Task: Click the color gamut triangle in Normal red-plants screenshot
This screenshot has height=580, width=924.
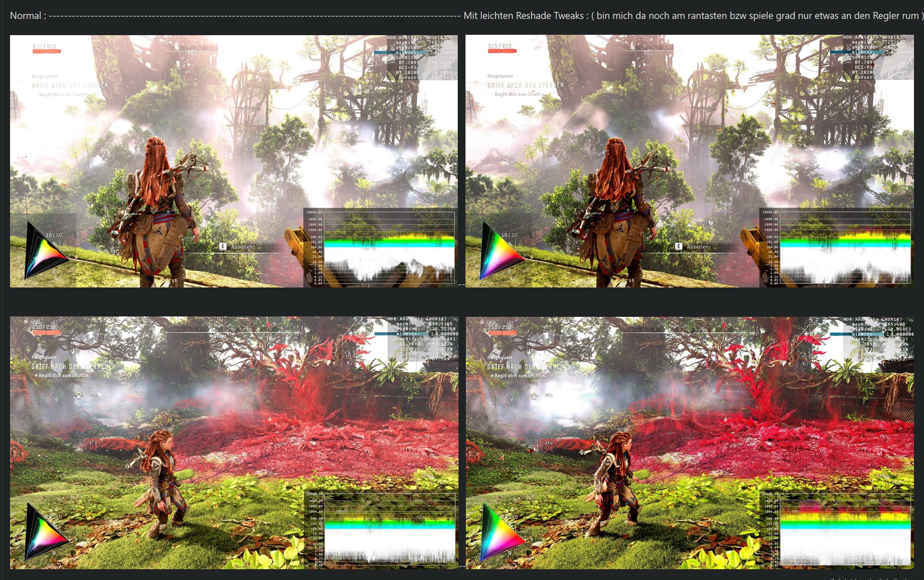Action: pos(46,532)
